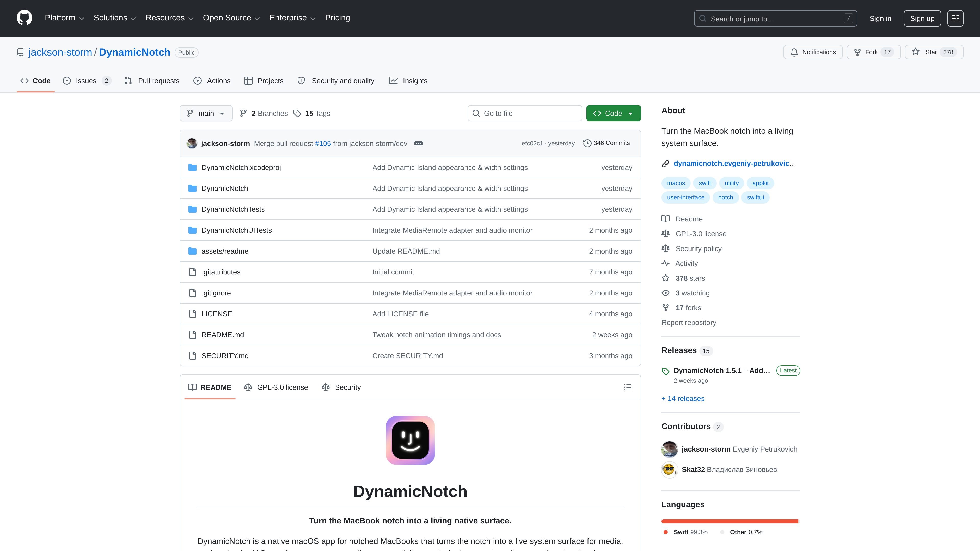Viewport: 980px width, 551px height.
Task: Open the + 14 releases link
Action: pyautogui.click(x=683, y=398)
